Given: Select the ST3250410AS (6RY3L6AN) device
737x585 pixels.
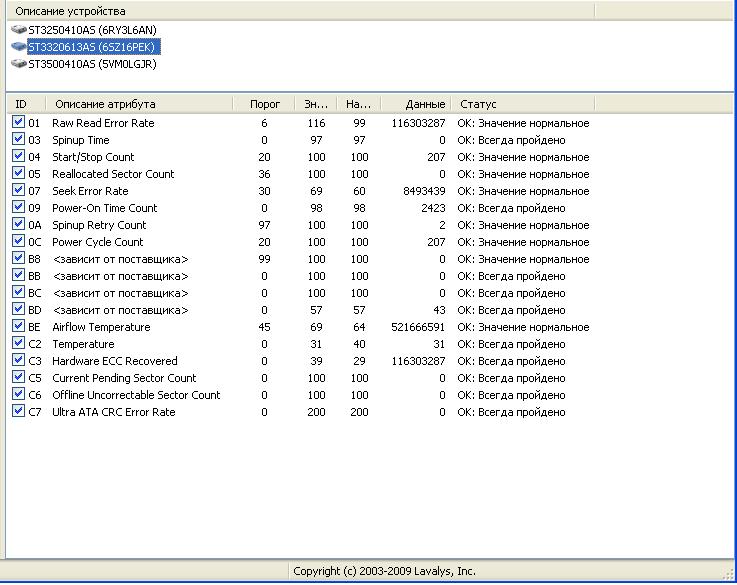Looking at the screenshot, I should [x=92, y=30].
